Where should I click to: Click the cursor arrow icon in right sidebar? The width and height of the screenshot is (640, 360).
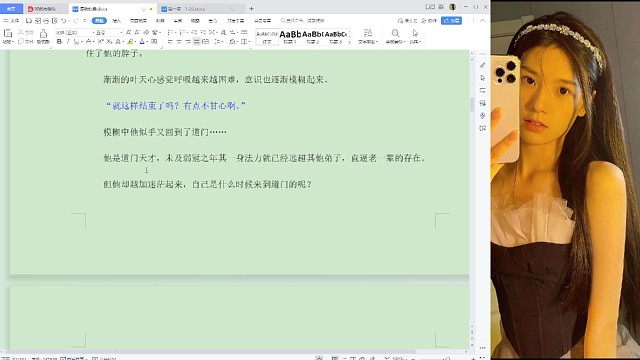482,78
